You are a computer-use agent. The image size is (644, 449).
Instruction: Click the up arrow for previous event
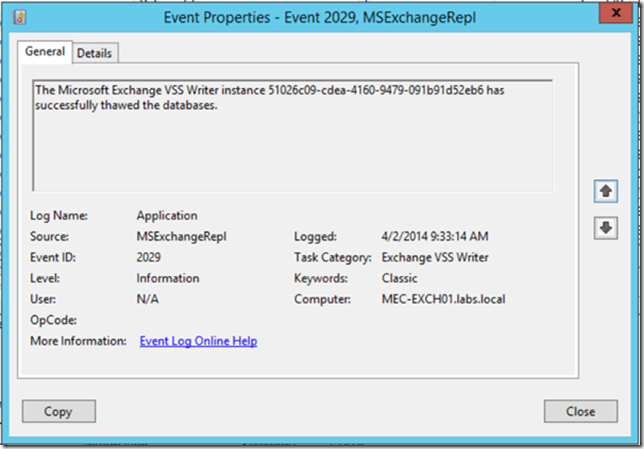coord(605,190)
